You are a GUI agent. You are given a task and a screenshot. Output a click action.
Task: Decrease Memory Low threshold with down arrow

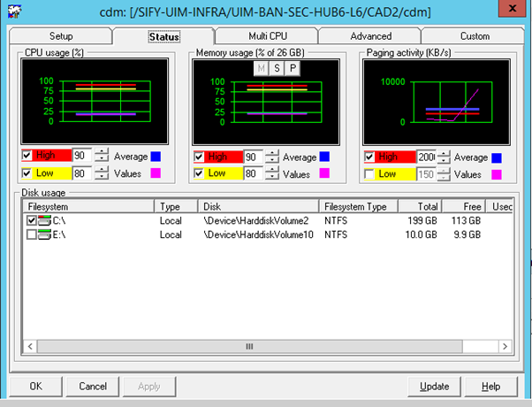[x=272, y=177]
